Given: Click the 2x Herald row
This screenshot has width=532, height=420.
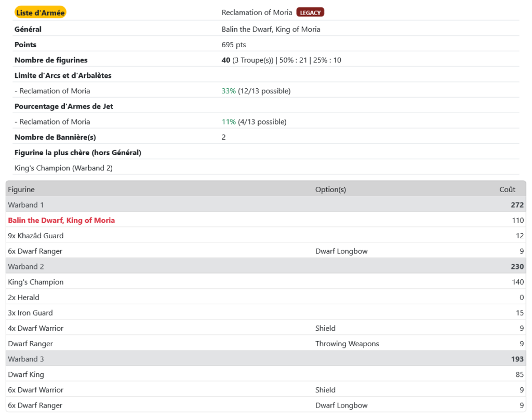Looking at the screenshot, I should coord(265,297).
